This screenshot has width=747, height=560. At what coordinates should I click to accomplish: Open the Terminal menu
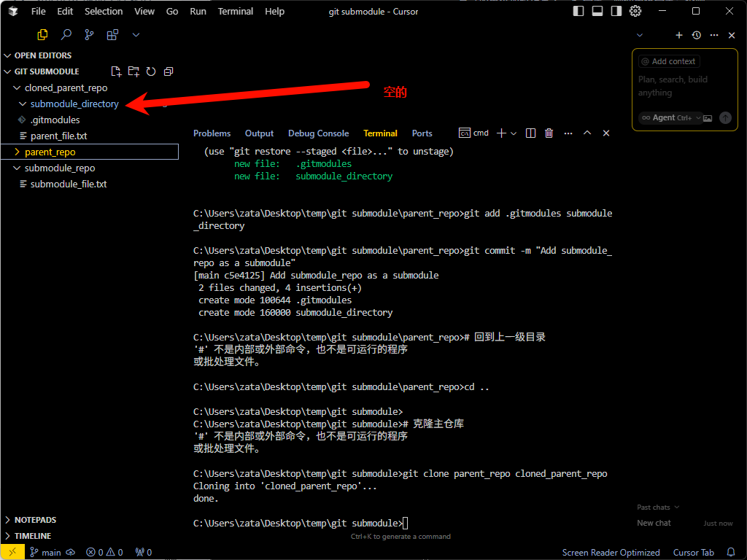tap(235, 11)
